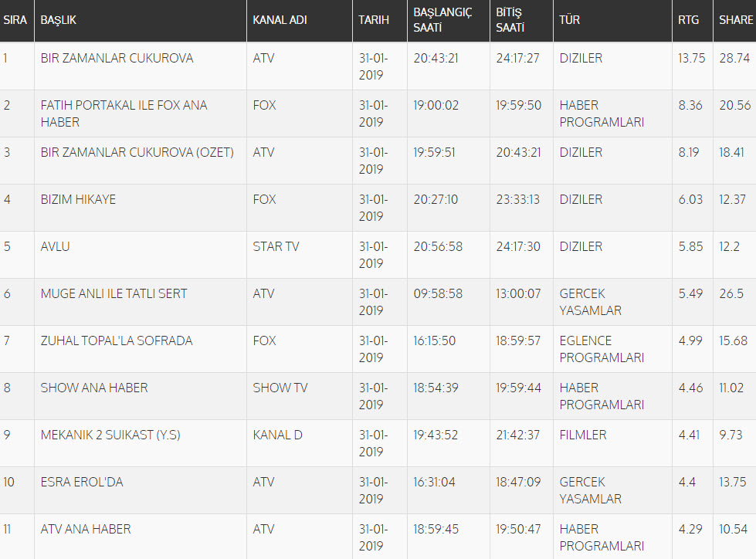This screenshot has width=756, height=559.
Task: Select the SHOW ANA HABER title
Action: point(94,388)
